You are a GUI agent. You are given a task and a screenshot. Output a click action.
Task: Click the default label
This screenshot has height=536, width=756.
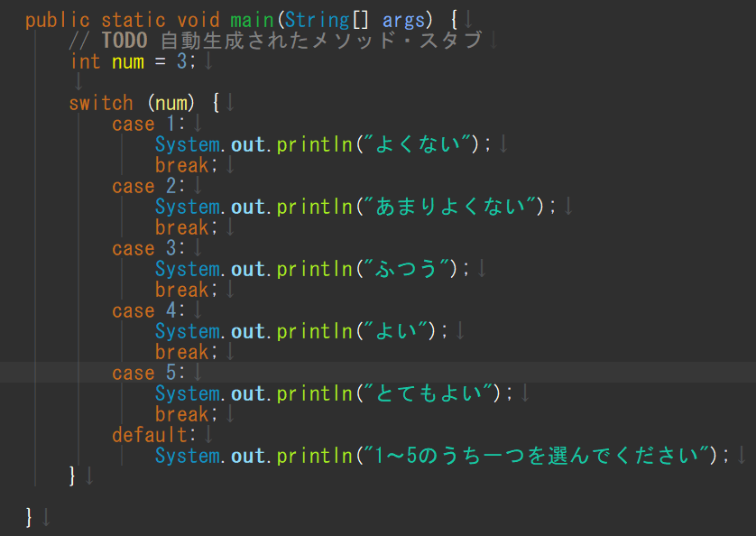(x=153, y=435)
